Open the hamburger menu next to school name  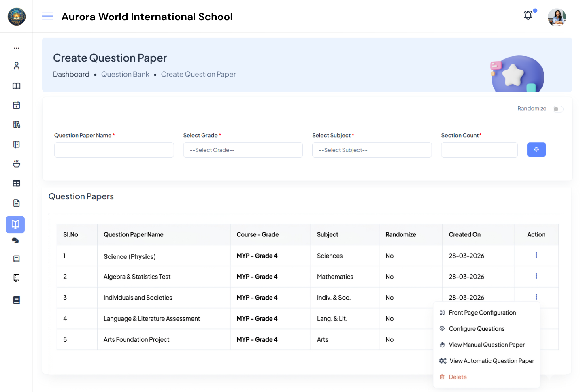pos(47,16)
